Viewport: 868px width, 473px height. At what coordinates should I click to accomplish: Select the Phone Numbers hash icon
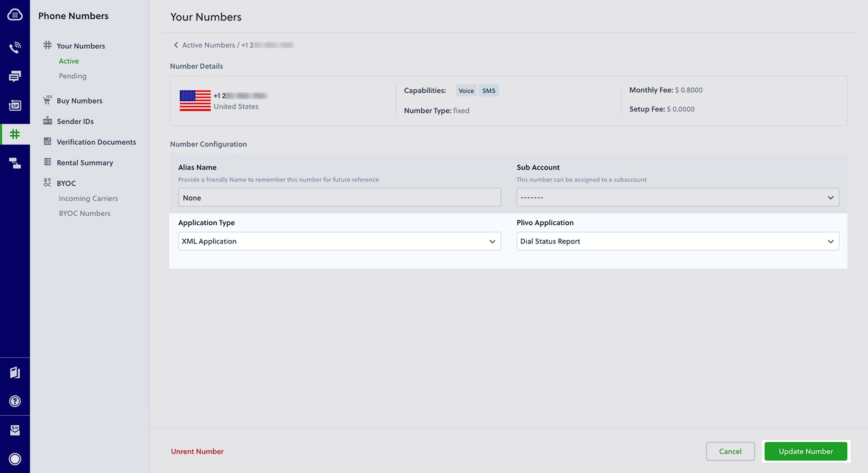14,133
